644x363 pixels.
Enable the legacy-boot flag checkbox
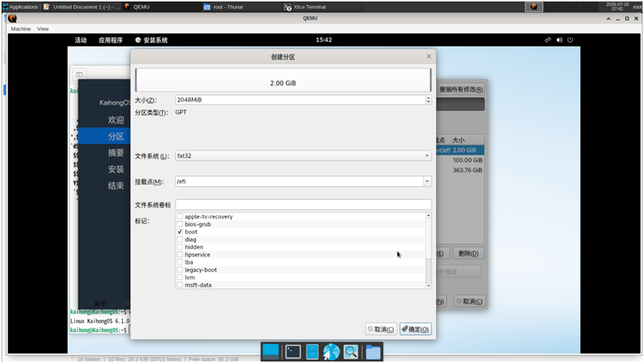(x=179, y=270)
